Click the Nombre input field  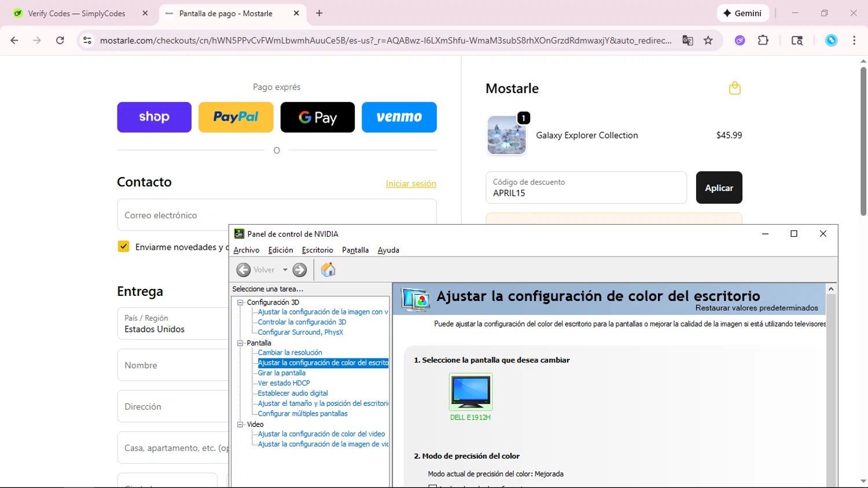tap(173, 365)
